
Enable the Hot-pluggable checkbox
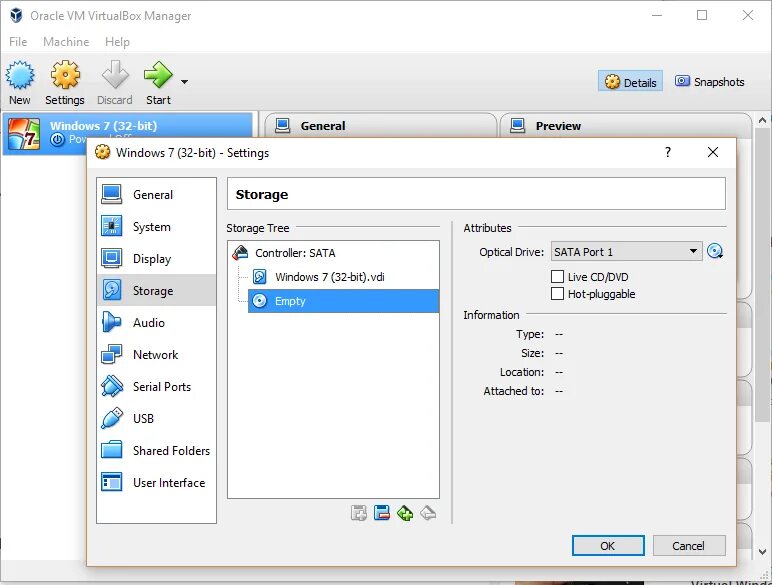557,294
